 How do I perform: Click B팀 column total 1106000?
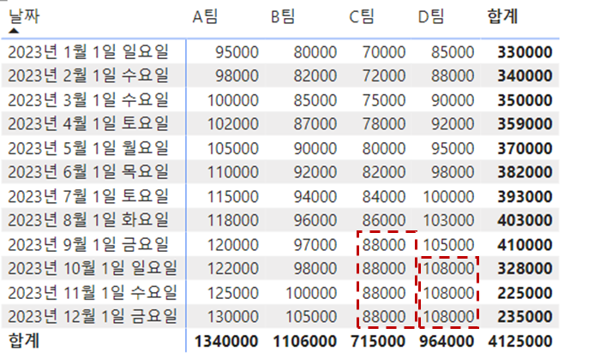pyautogui.click(x=305, y=342)
